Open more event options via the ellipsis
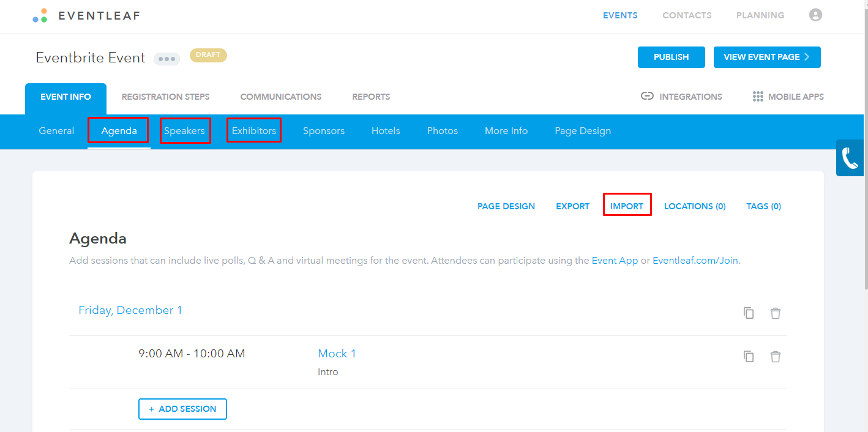The width and height of the screenshot is (868, 432). (x=166, y=59)
